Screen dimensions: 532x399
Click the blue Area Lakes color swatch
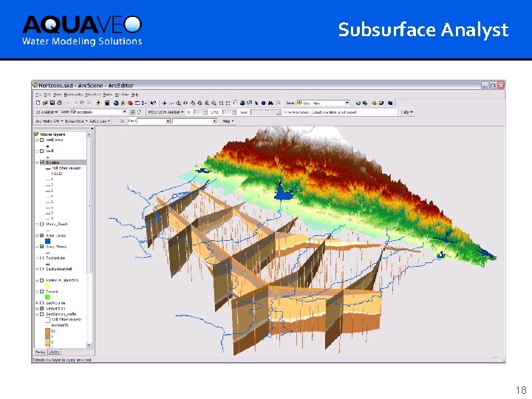pyautogui.click(x=47, y=241)
